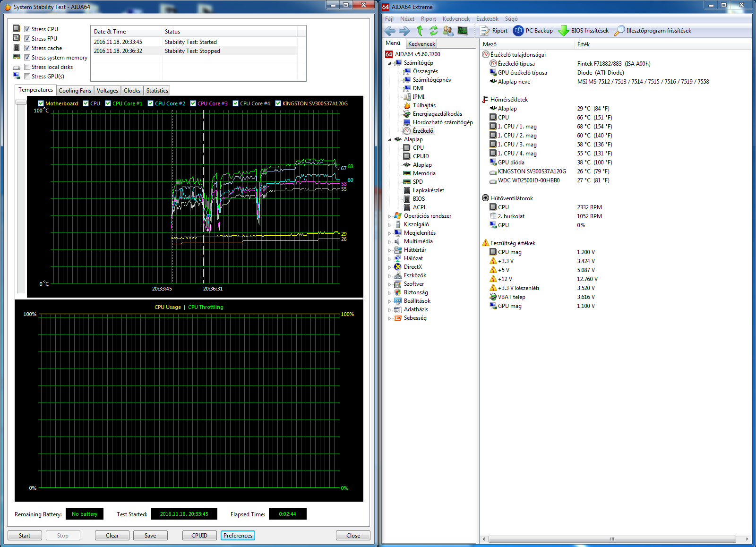Viewport: 756px width, 547px height.
Task: Click the Érték column header
Action: pos(661,44)
